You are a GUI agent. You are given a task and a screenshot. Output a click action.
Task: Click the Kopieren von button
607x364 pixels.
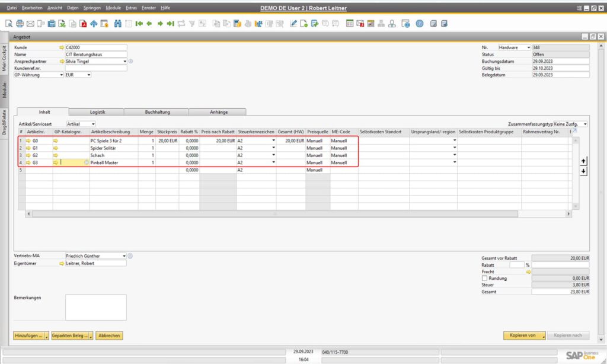coord(524,336)
